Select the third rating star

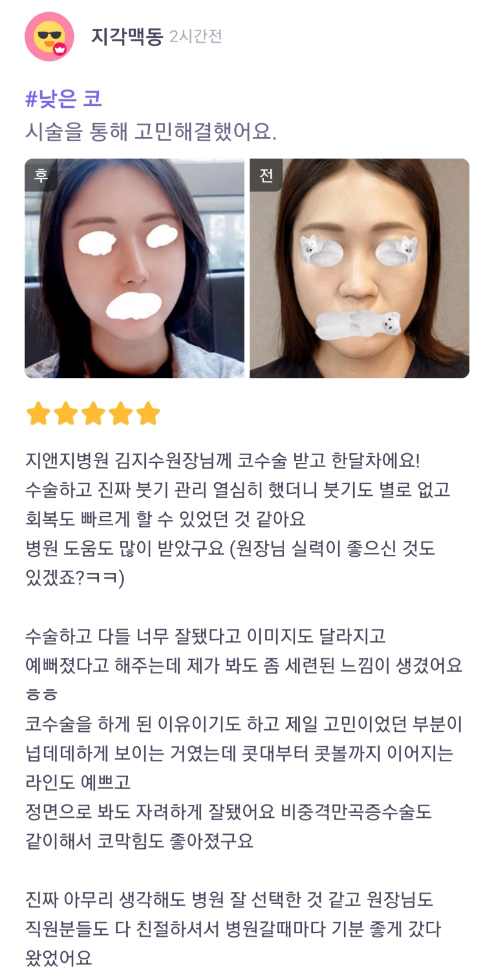(x=93, y=413)
